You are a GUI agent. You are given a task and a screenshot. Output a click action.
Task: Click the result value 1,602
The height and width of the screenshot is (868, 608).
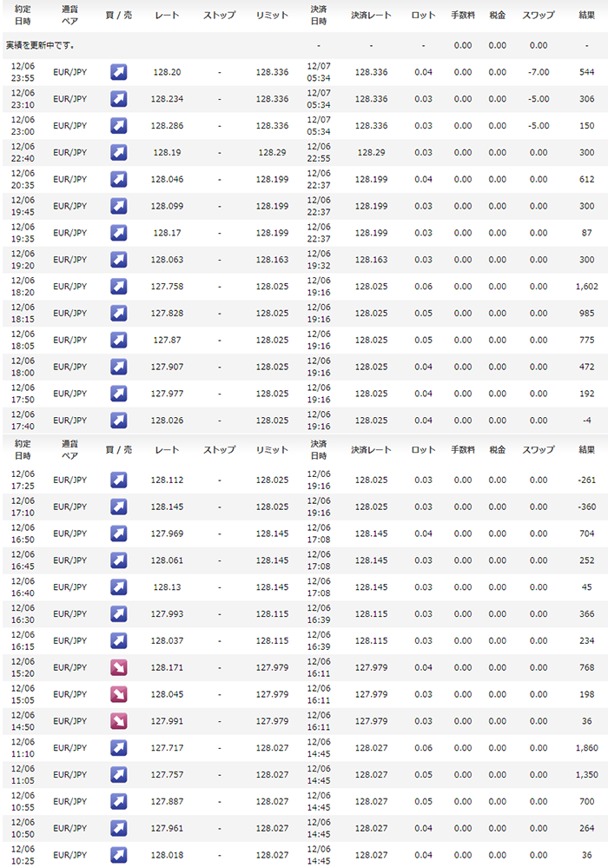(586, 287)
